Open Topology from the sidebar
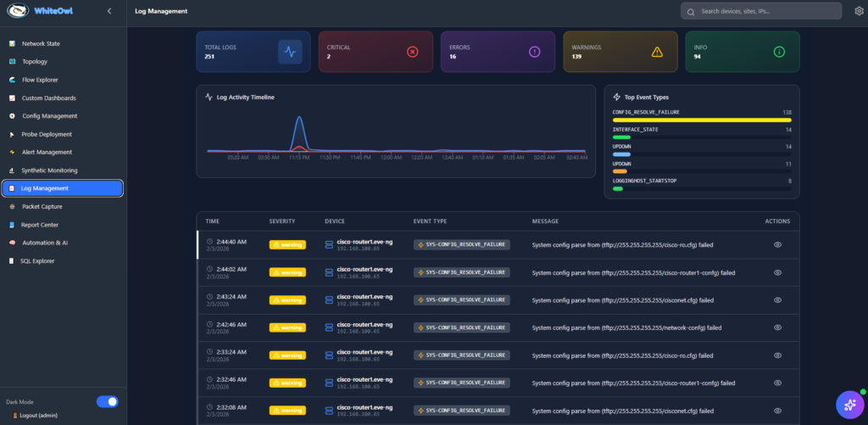Screen dimensions: 868x425 coord(35,62)
